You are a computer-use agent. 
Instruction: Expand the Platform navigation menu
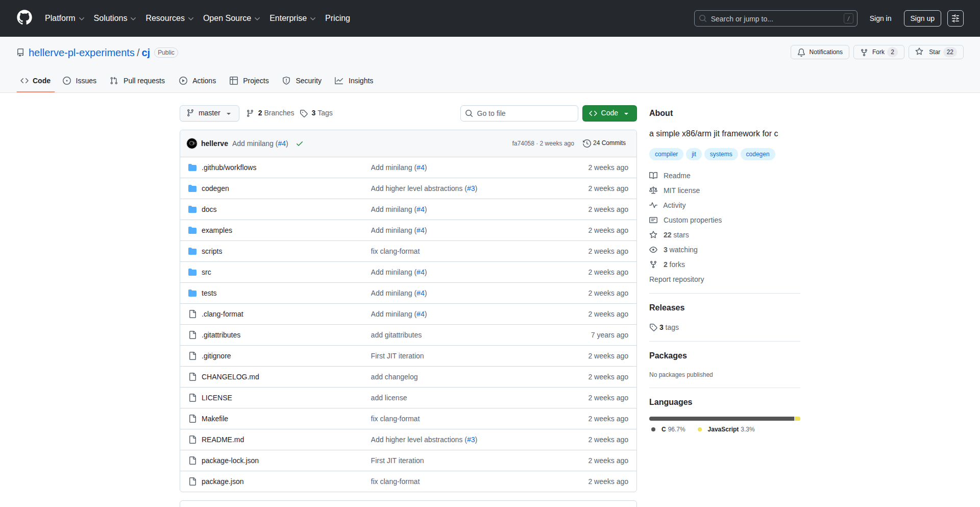pos(64,18)
